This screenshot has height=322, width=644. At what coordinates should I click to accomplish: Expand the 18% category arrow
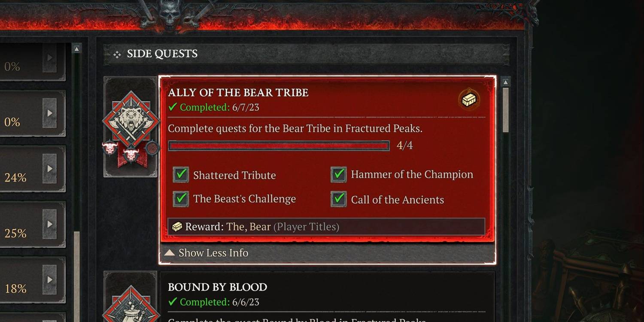(50, 279)
